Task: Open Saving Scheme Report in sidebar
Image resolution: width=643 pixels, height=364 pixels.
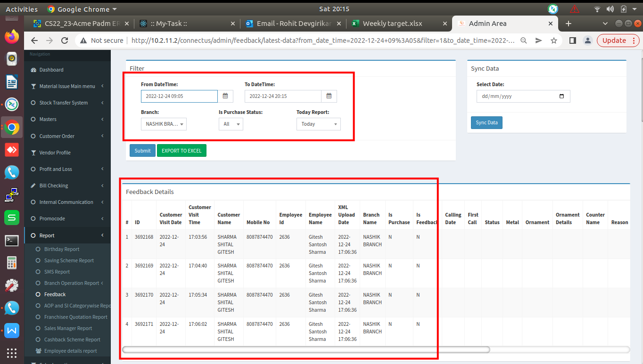Action: pos(69,260)
